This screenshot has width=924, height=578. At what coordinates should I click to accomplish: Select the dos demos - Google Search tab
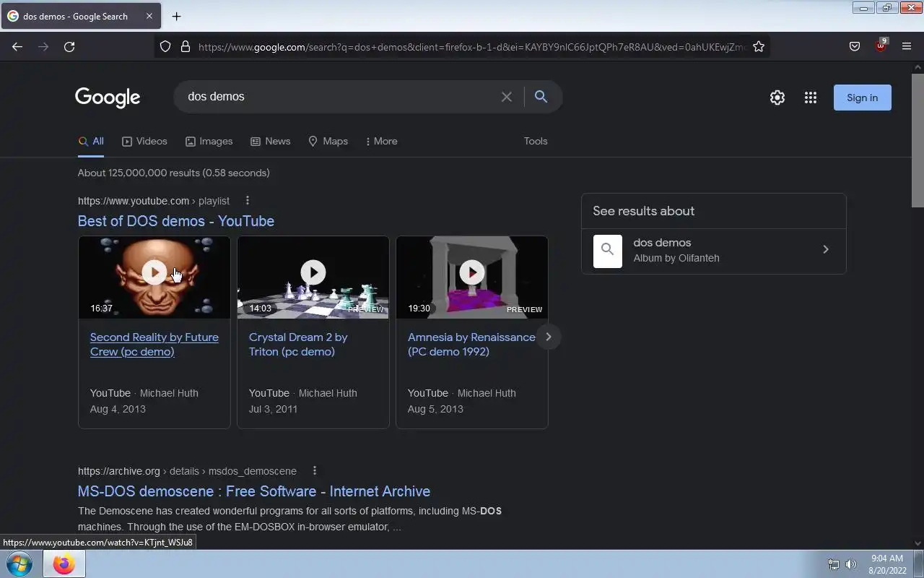[x=79, y=16]
